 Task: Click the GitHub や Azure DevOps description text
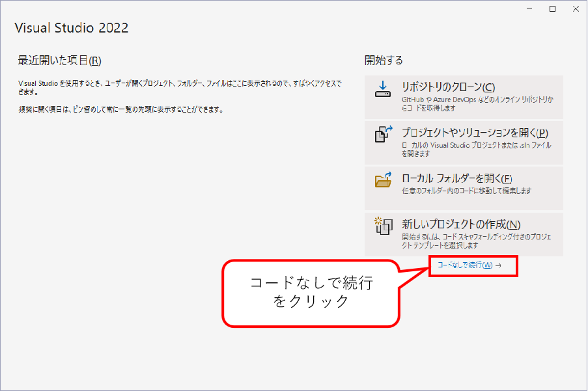tap(477, 103)
